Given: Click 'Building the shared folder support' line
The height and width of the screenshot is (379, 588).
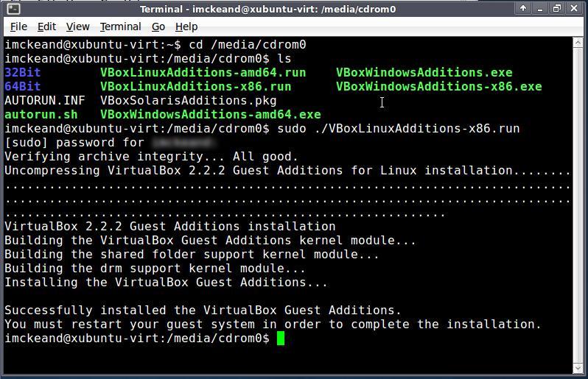Looking at the screenshot, I should [192, 255].
